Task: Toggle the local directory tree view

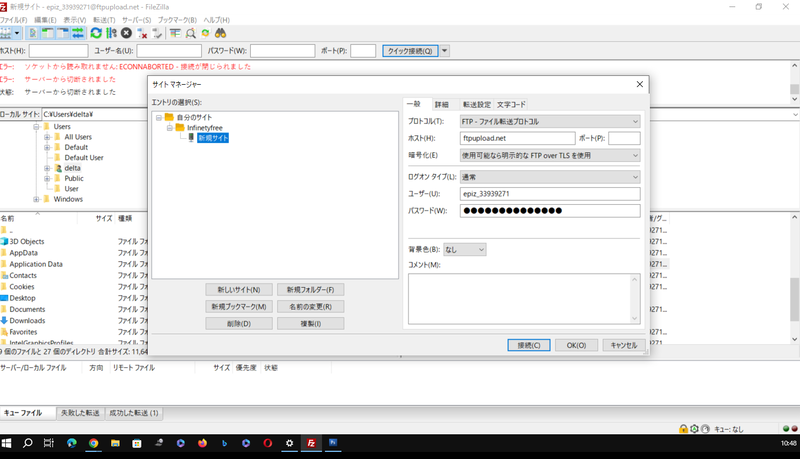Action: coord(47,33)
